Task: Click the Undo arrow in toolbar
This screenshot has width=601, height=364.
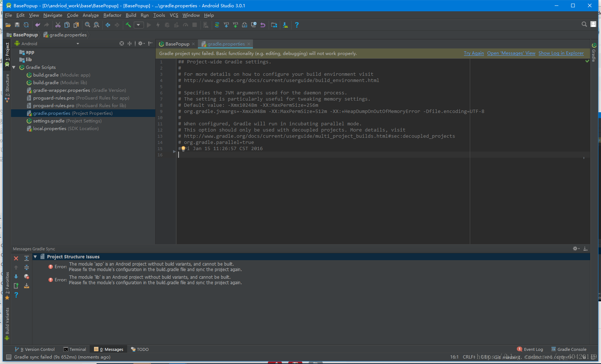Action: pos(38,25)
